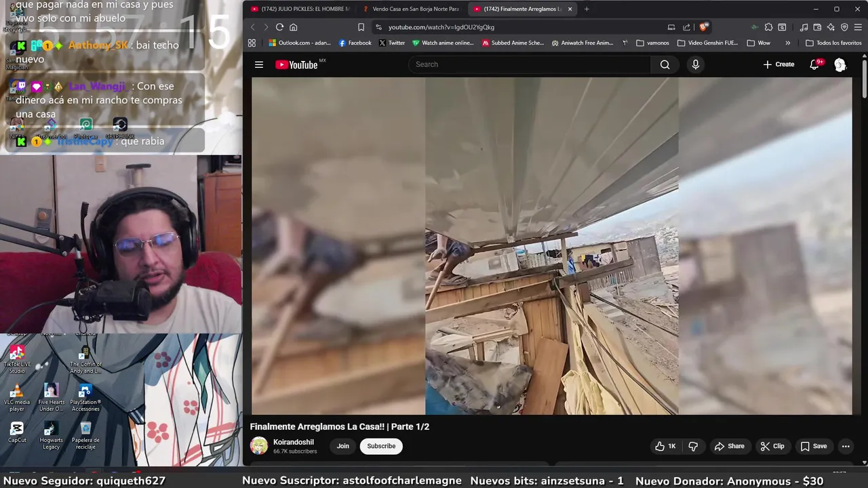Click the YouTube video player
The image size is (868, 488).
(x=551, y=245)
